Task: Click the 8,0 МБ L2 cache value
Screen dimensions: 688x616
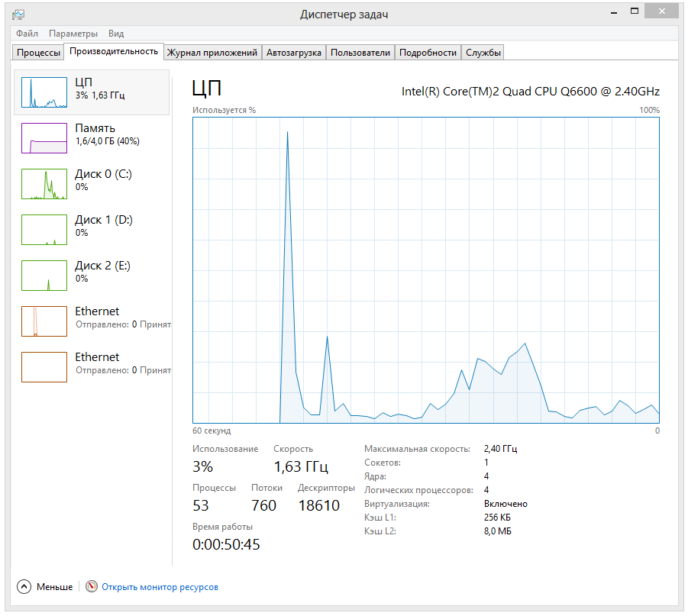Action: [498, 531]
